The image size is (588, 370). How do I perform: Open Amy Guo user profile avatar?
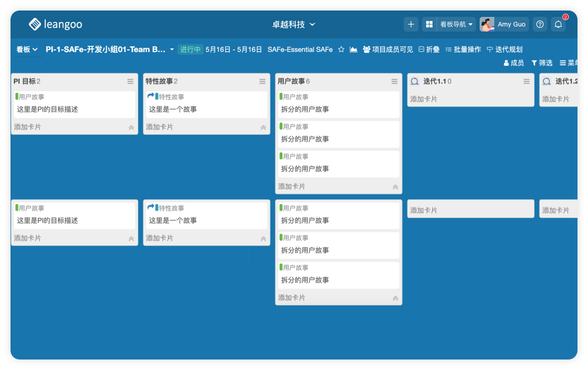[x=487, y=24]
